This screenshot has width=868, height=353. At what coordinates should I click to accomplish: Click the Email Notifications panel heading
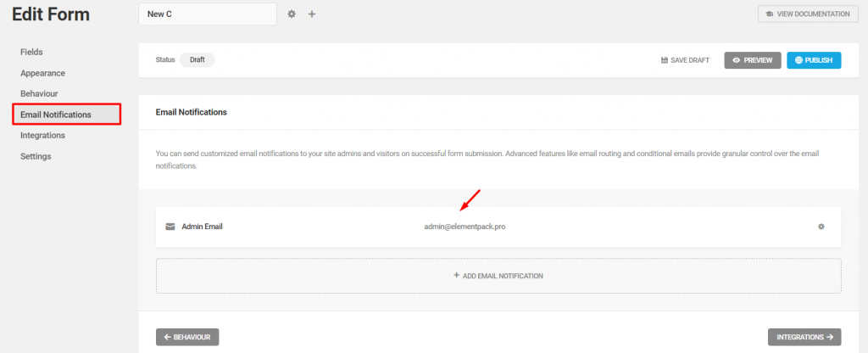[x=192, y=112]
